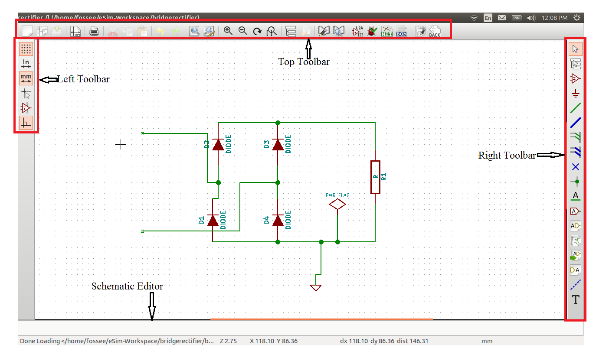Click the Paste clipboard icon
This screenshot has height=364, width=609.
(142, 31)
